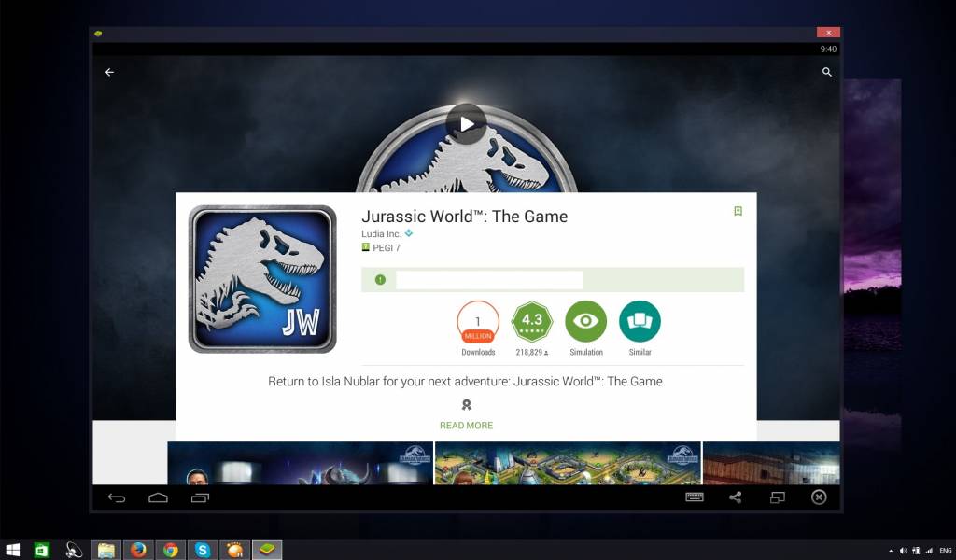This screenshot has height=560, width=956.
Task: Close the BlueStacks window with red X
Action: click(829, 33)
